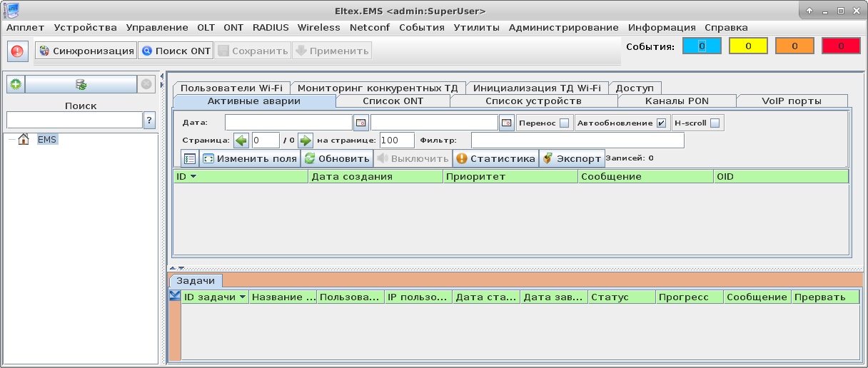Click the database tree refresh button
868x368 pixels.
[x=81, y=84]
